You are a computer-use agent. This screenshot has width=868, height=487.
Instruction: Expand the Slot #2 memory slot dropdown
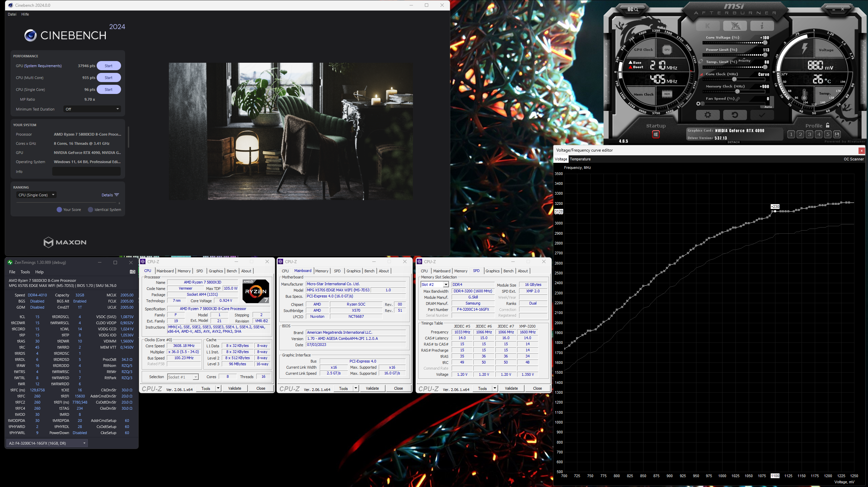446,285
